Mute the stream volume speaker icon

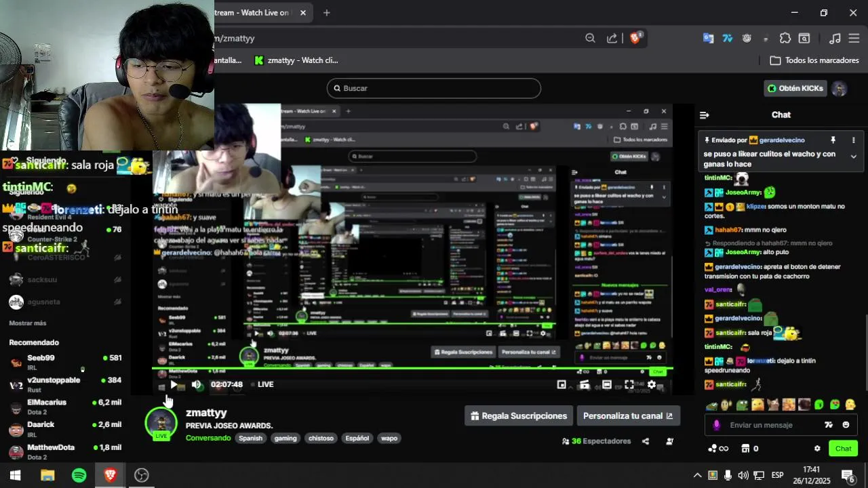[197, 384]
